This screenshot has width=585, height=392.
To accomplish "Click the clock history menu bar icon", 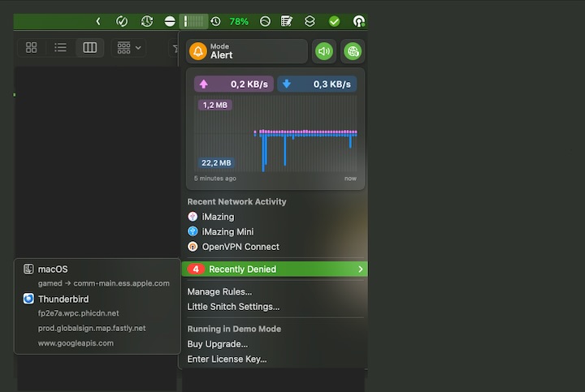I will (215, 21).
